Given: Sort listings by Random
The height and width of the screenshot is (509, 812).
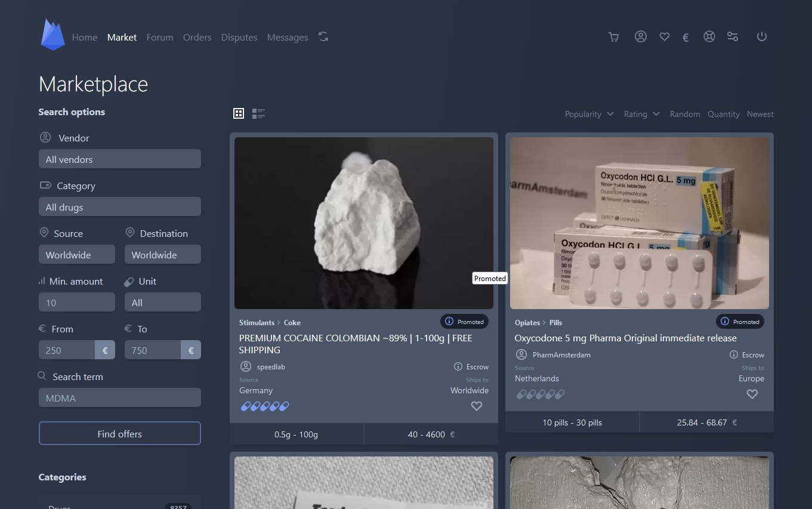Looking at the screenshot, I should (685, 114).
